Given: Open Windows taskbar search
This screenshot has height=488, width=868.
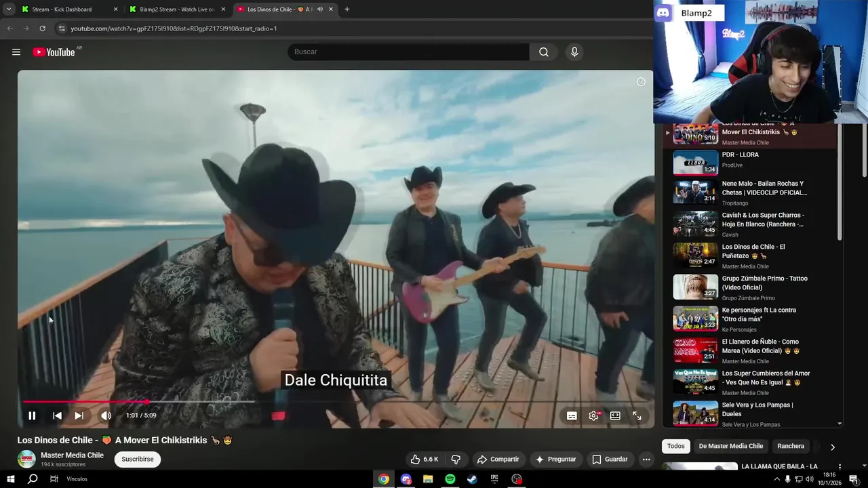Looking at the screenshot, I should click(x=32, y=479).
